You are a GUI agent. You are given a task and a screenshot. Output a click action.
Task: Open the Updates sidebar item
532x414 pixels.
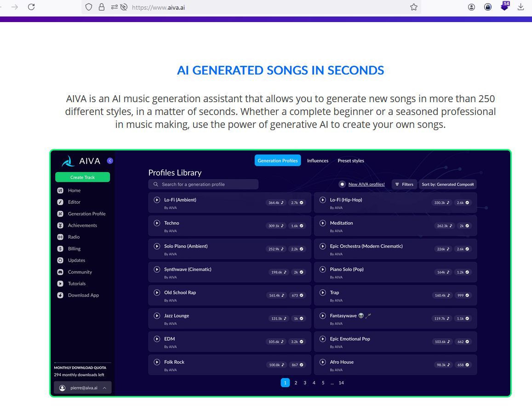71,260
